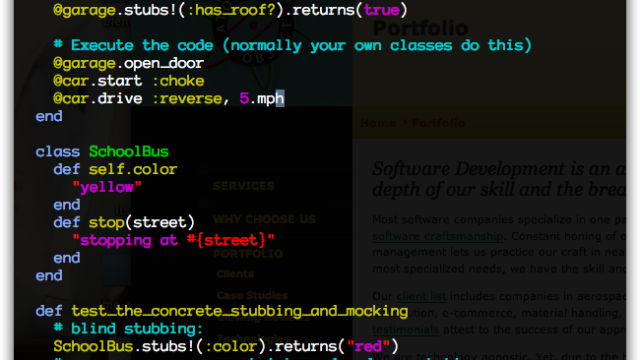Image resolution: width=640 pixels, height=360 pixels.
Task: Click 'Home' breadcrumb in background page
Action: pyautogui.click(x=378, y=123)
